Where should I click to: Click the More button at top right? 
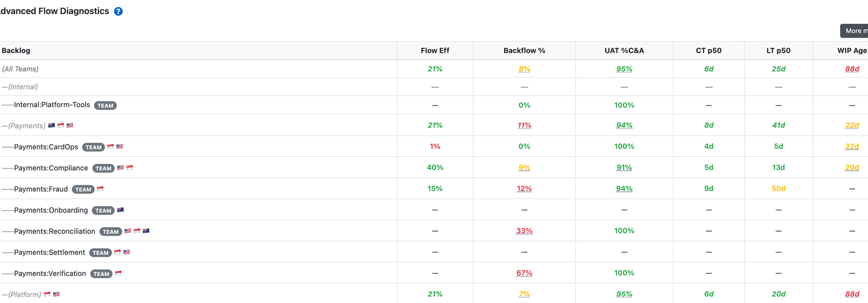coord(854,31)
